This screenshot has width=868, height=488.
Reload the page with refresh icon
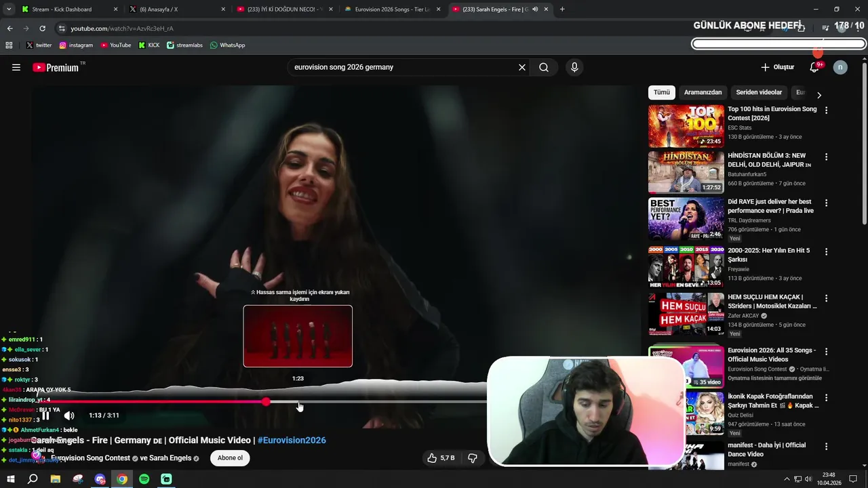click(42, 28)
